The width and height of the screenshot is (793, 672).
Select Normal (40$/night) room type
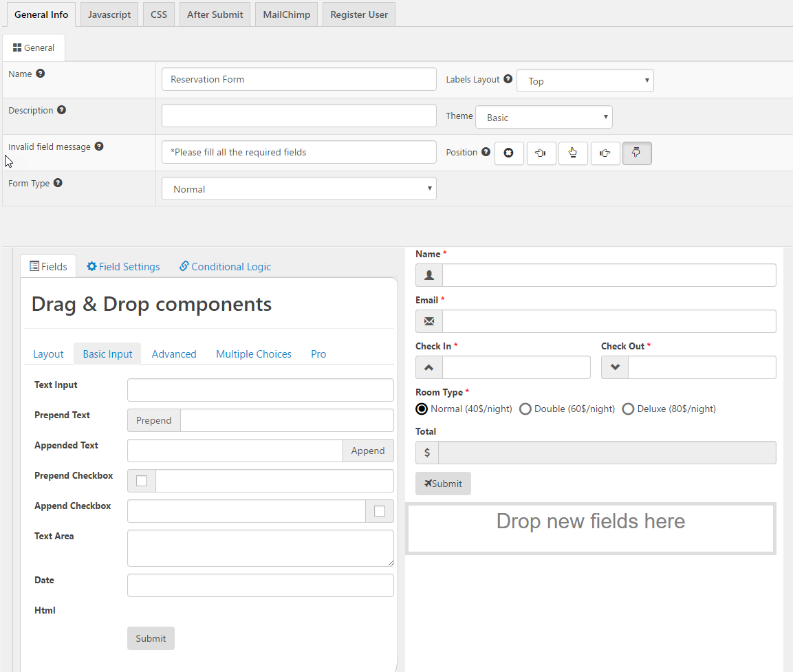[422, 409]
